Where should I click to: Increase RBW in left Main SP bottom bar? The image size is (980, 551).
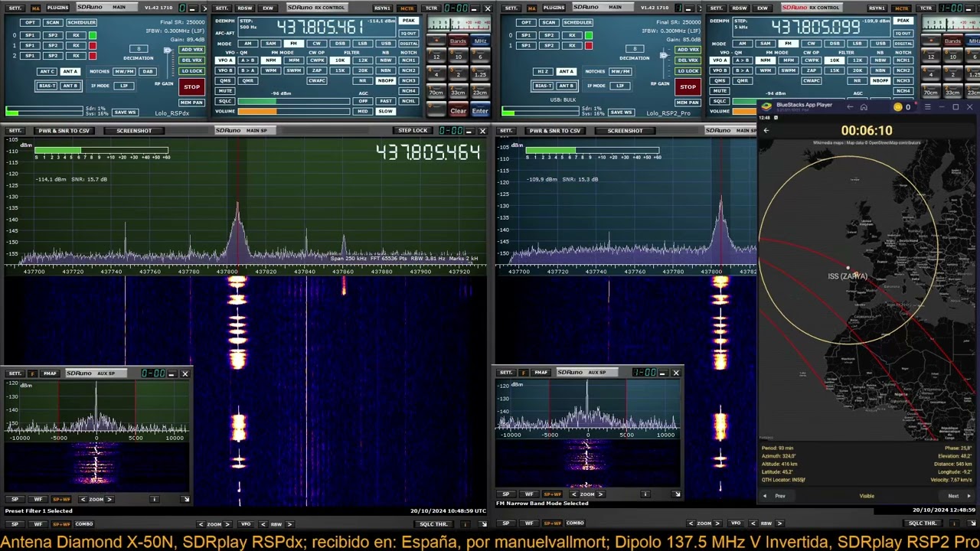pyautogui.click(x=289, y=524)
